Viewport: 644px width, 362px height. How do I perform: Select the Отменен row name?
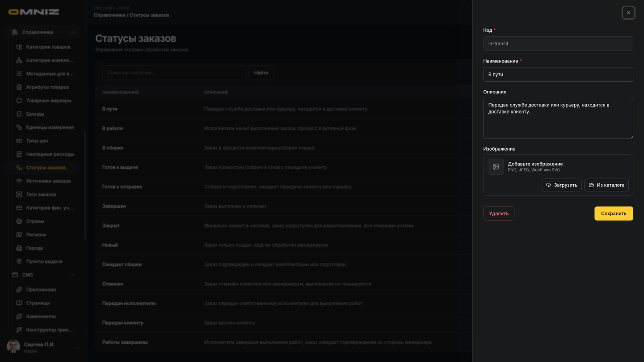click(x=113, y=284)
